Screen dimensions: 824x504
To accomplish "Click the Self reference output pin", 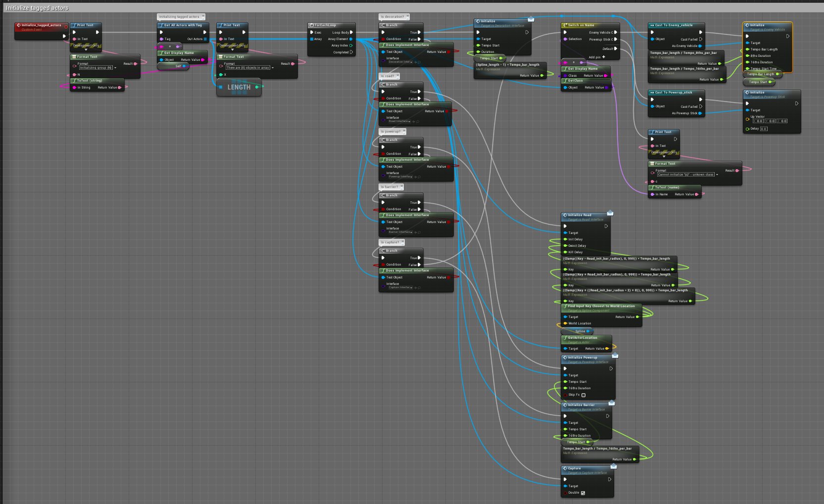I will [185, 66].
